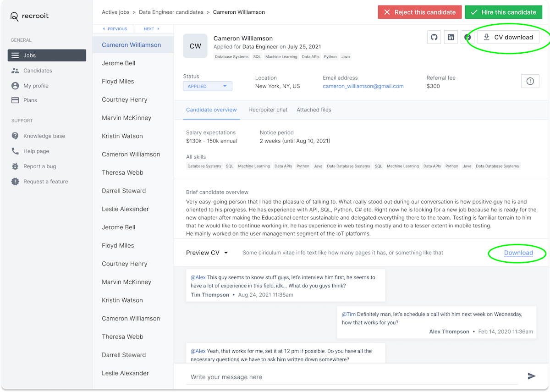Click the CW avatar thumbnail
550x392 pixels.
tap(195, 46)
